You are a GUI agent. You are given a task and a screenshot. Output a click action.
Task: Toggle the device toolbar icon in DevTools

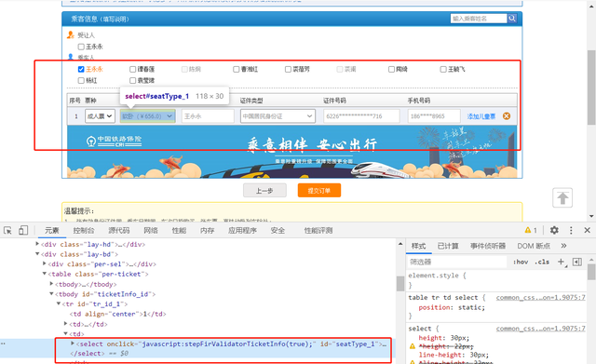[23, 230]
